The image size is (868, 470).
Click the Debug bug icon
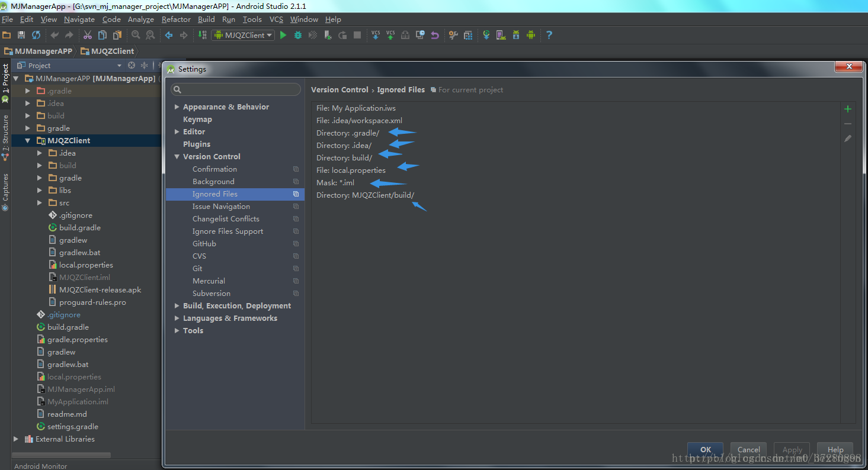(x=298, y=35)
